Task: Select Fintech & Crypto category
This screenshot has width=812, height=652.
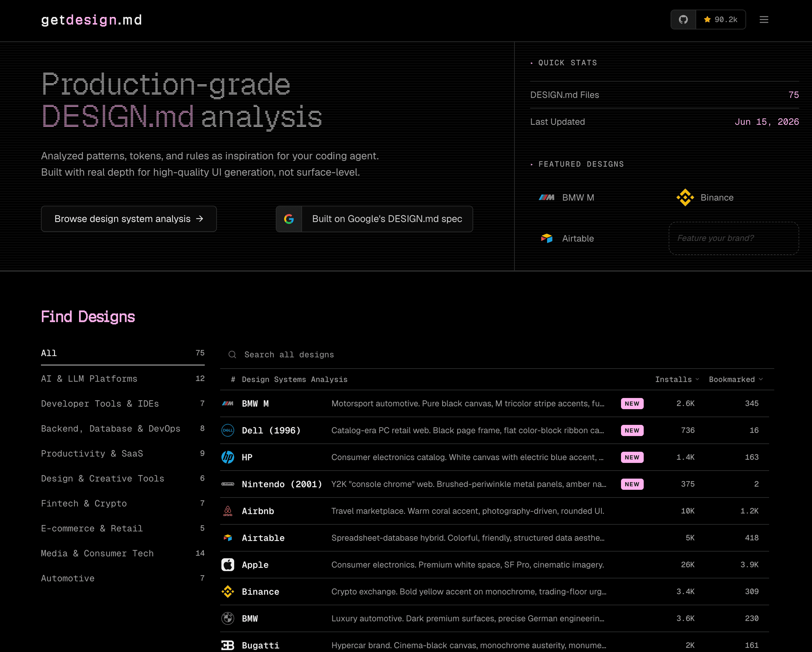Action: [123, 504]
